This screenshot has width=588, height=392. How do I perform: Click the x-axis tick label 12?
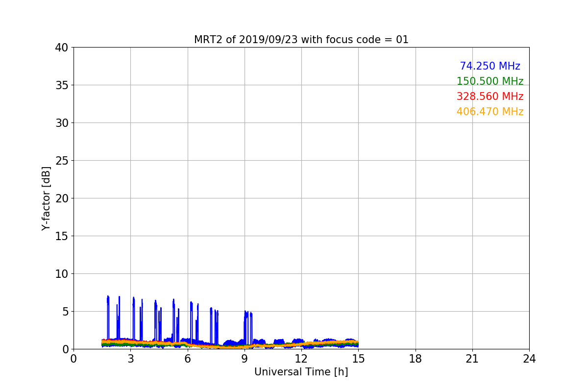tap(301, 359)
